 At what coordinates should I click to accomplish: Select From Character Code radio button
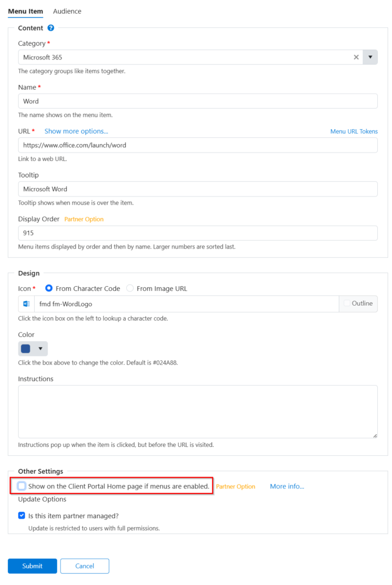point(49,289)
